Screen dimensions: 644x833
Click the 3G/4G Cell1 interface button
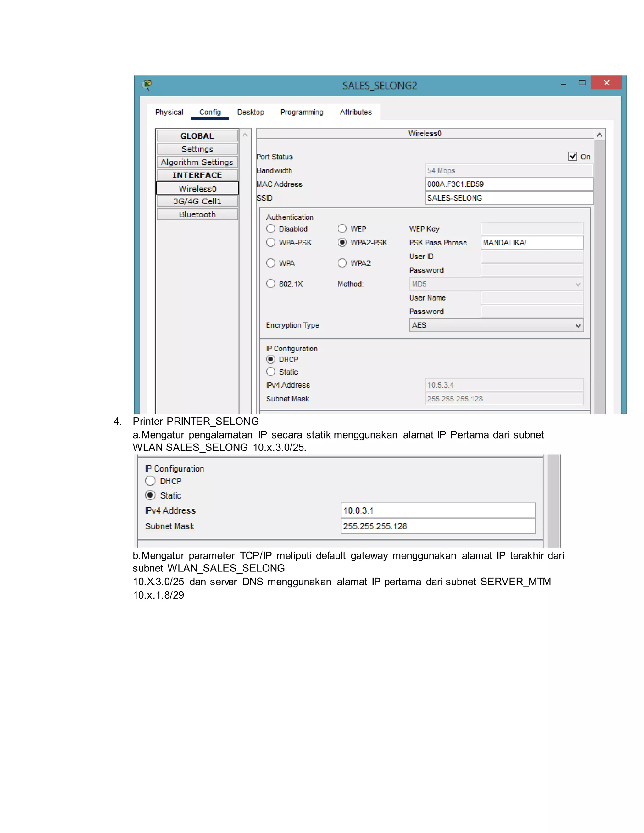[197, 201]
